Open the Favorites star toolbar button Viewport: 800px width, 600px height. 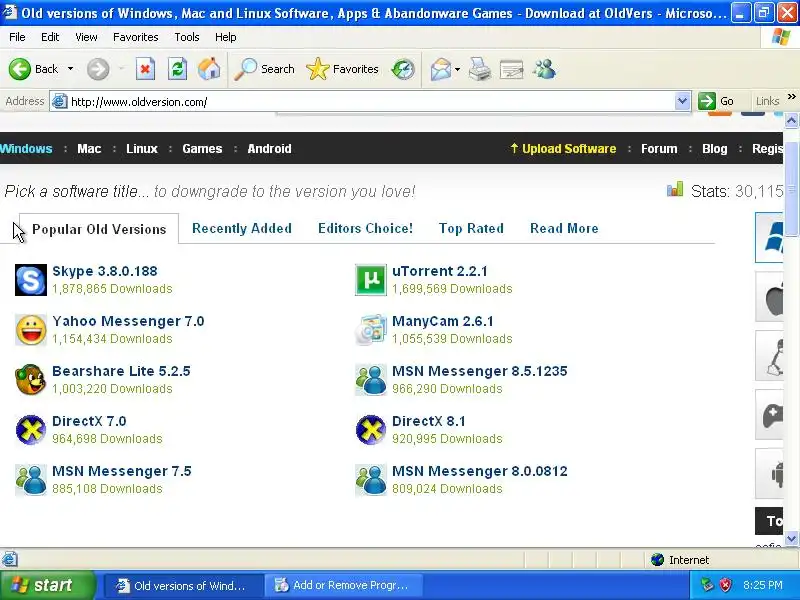click(x=342, y=69)
